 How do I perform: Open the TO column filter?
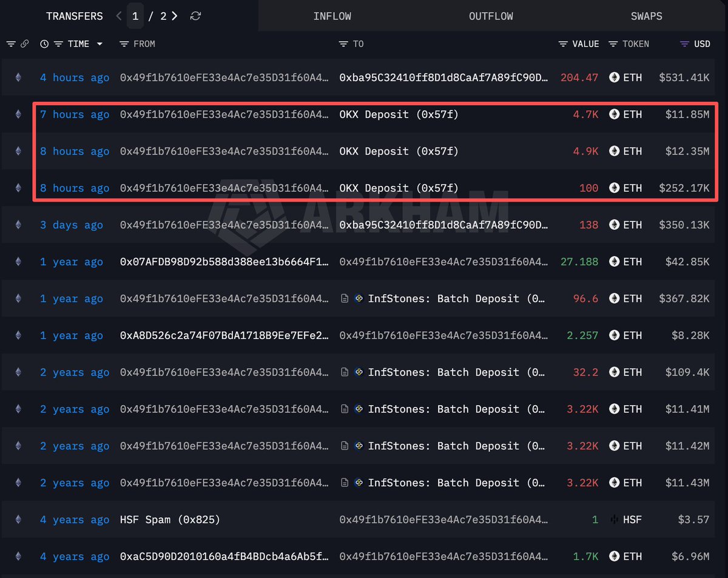(x=343, y=44)
